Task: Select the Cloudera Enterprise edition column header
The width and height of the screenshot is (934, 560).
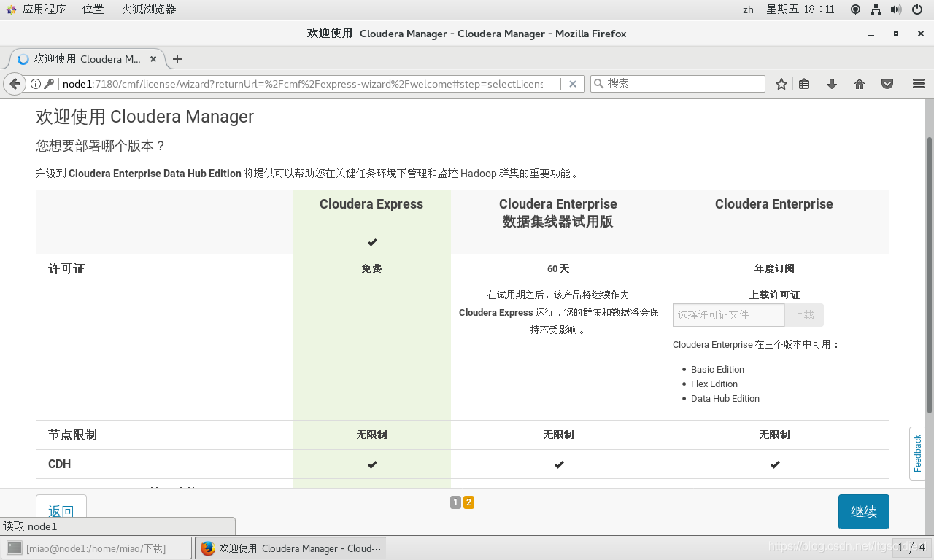Action: coord(774,204)
